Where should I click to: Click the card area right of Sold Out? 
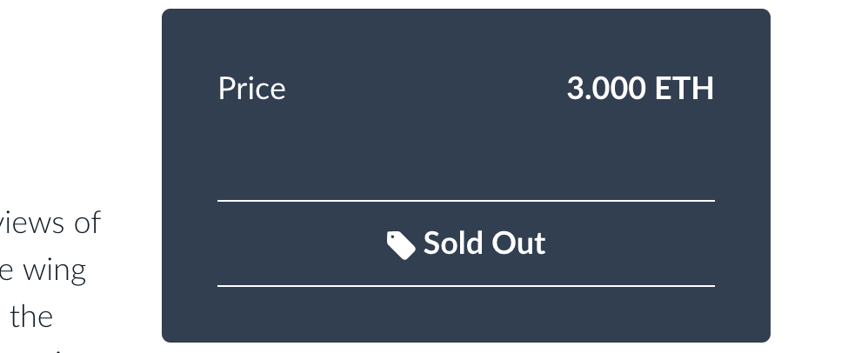coord(631,243)
